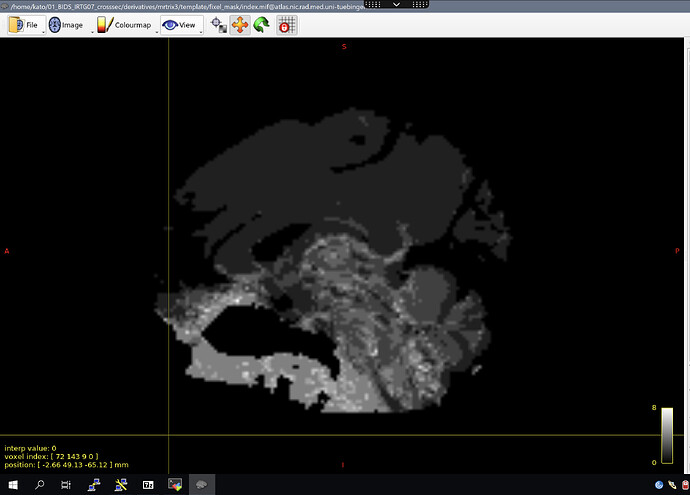The image size is (690, 495).
Task: Open Task View on the taskbar
Action: pyautogui.click(x=66, y=485)
